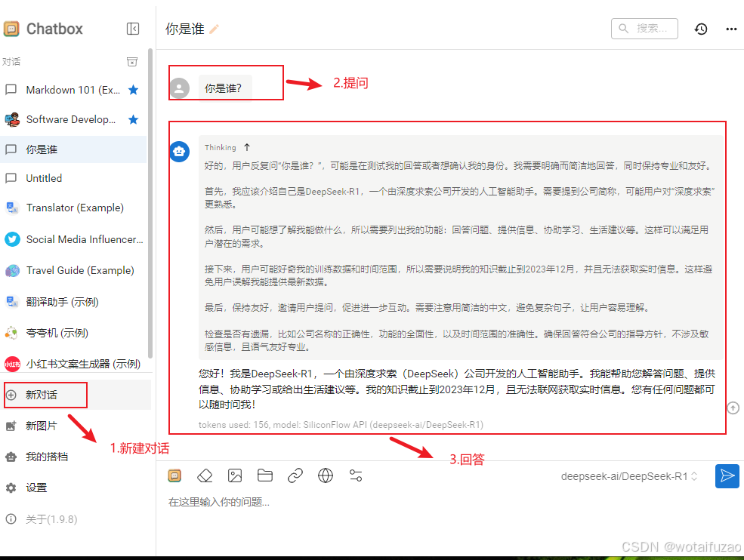Click the sidebar vertical scrollbar

[150, 204]
